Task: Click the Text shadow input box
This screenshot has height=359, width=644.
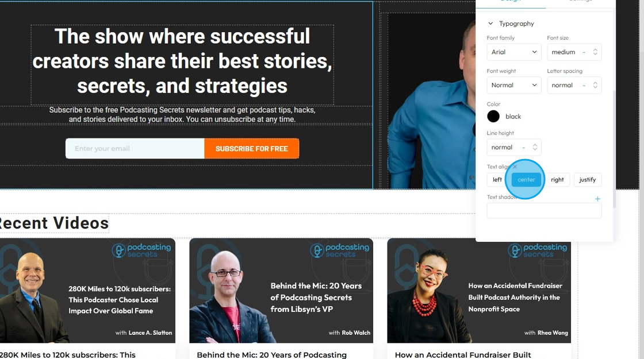Action: click(544, 211)
